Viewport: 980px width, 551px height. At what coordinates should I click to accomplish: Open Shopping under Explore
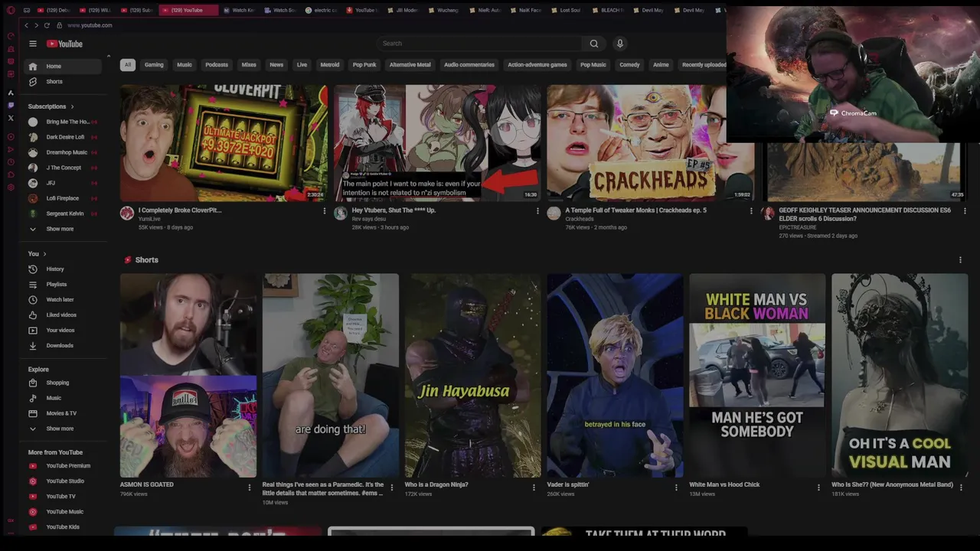[64, 383]
